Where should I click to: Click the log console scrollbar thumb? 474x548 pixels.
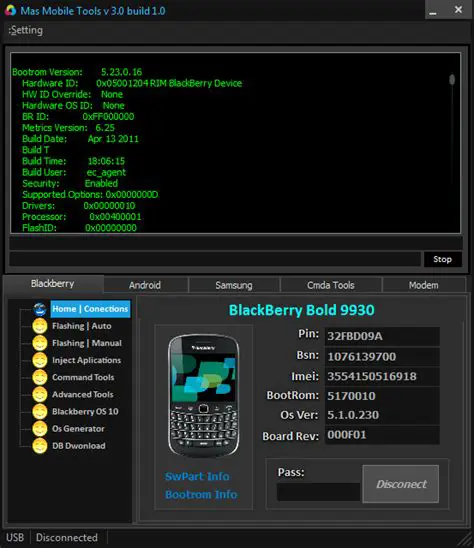452,80
